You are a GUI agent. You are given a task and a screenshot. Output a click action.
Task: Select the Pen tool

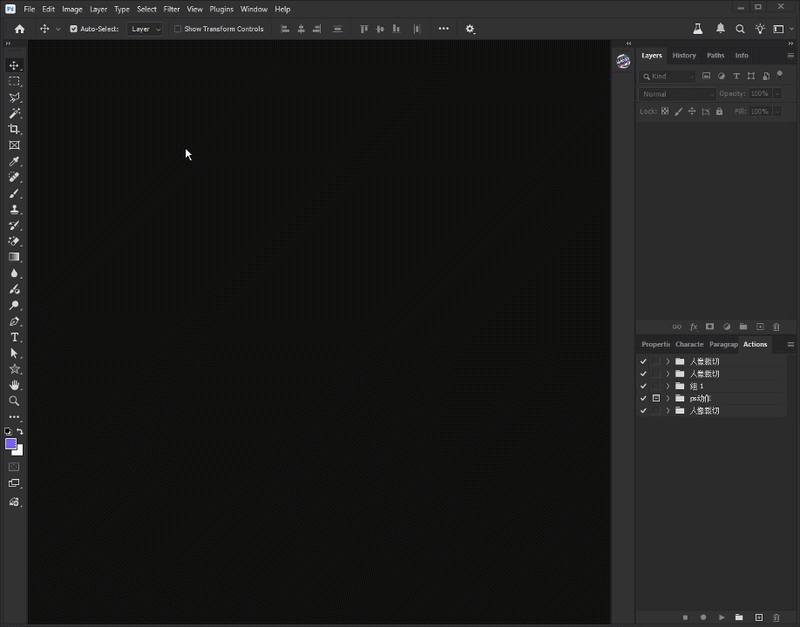tap(14, 321)
